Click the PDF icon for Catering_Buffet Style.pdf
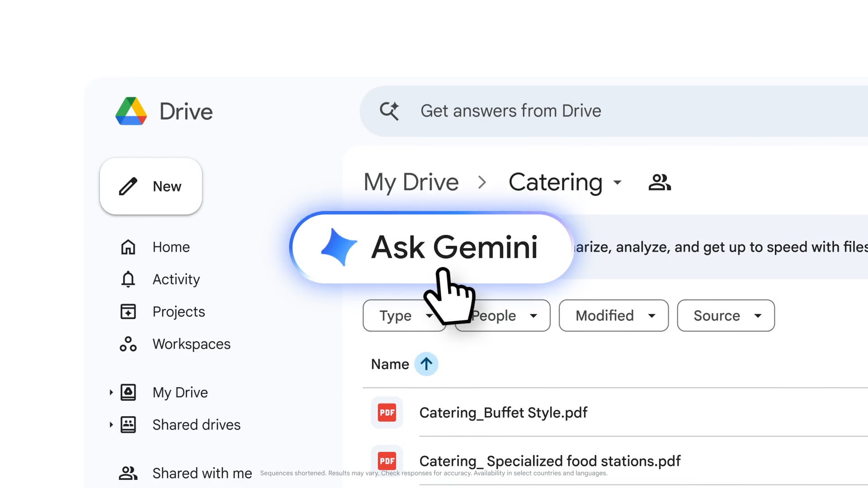 [x=387, y=413]
